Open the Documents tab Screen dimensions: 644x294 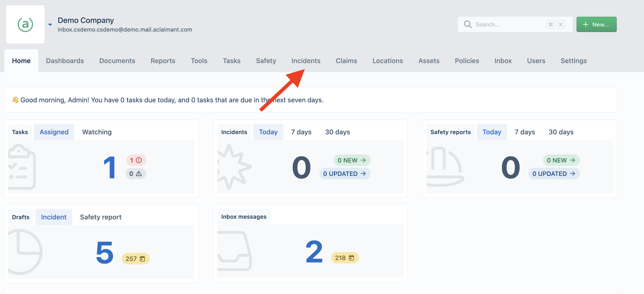click(117, 61)
